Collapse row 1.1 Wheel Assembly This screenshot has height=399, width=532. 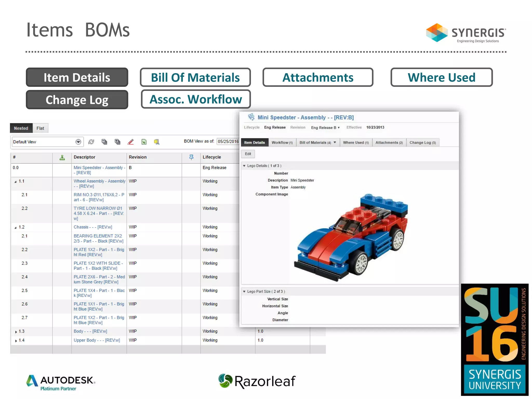[x=16, y=182]
